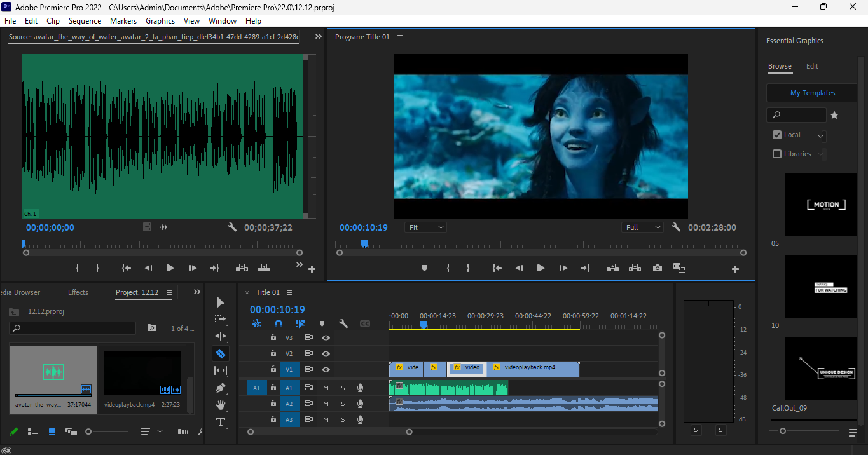Click Extract button in Program monitor

(x=635, y=268)
